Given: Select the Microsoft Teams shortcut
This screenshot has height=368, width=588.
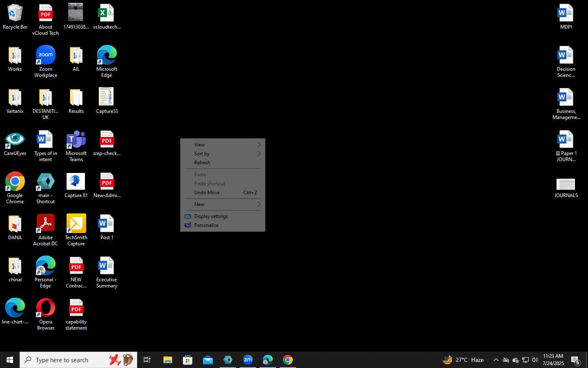Looking at the screenshot, I should click(76, 146).
